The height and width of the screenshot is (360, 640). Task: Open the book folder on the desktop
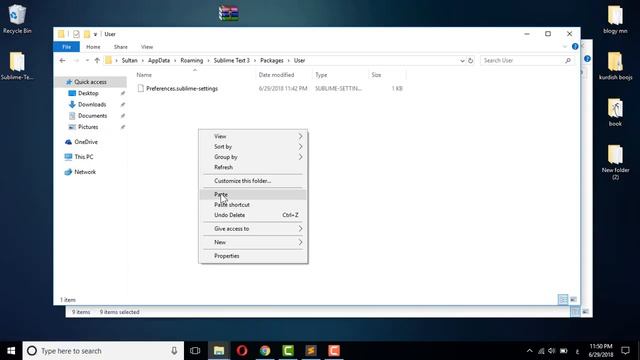[615, 113]
